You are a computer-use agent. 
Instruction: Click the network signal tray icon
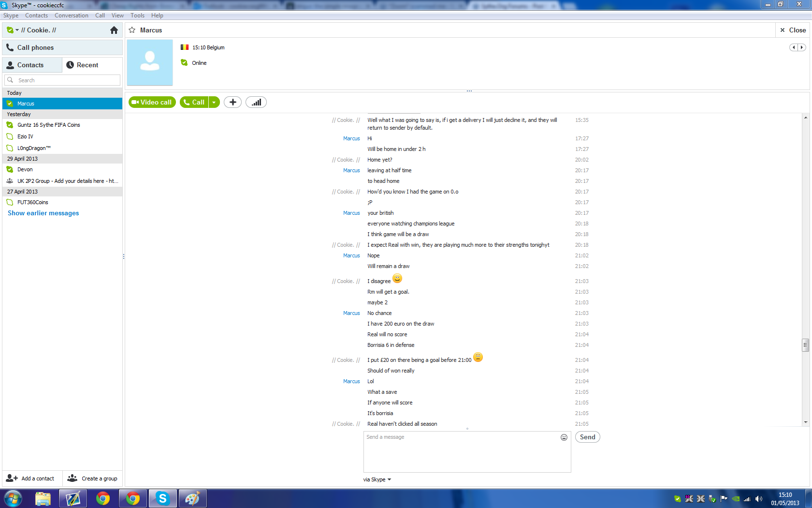(747, 499)
